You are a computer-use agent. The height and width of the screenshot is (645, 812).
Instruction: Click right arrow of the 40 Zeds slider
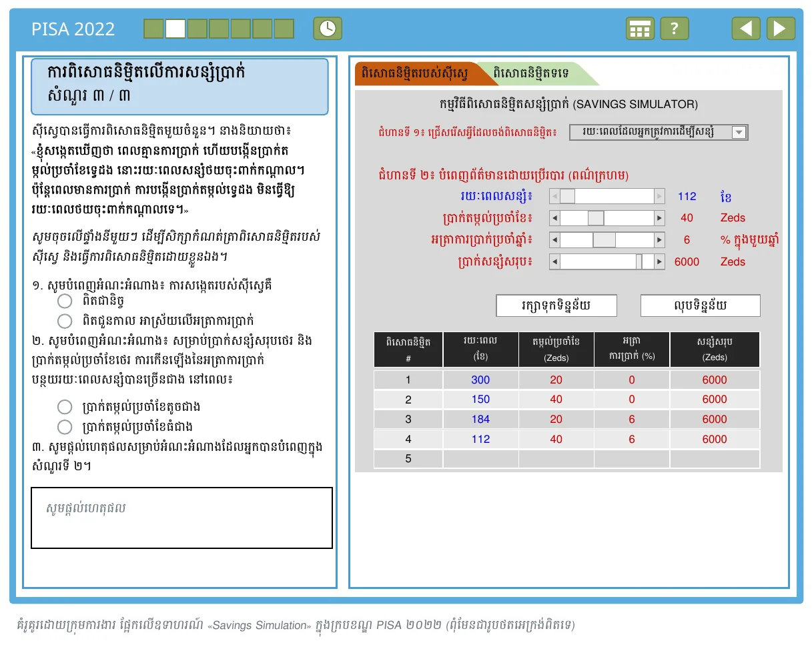pos(659,218)
